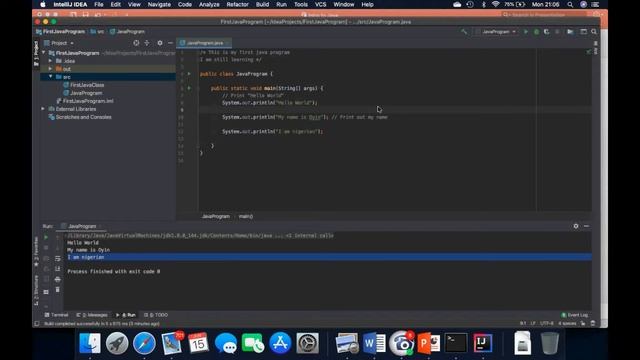640x360 pixels.
Task: Toggle the Project tool window side tab
Action: 36,53
